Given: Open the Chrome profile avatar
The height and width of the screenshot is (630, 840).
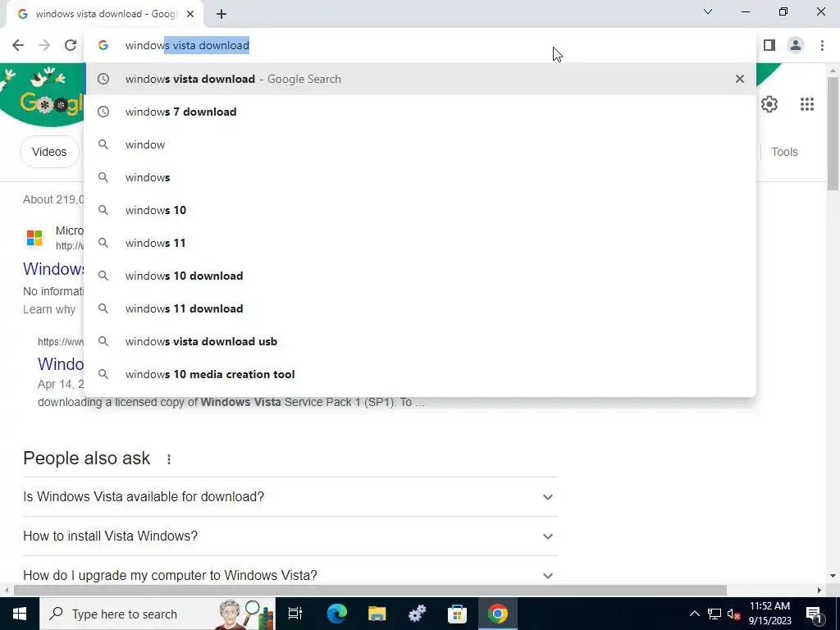Looking at the screenshot, I should point(796,46).
